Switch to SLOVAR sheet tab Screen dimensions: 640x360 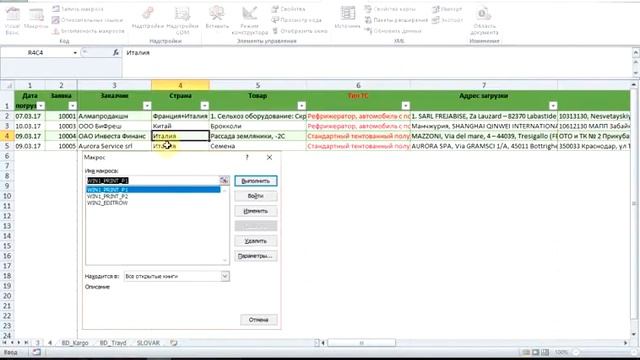[148, 343]
